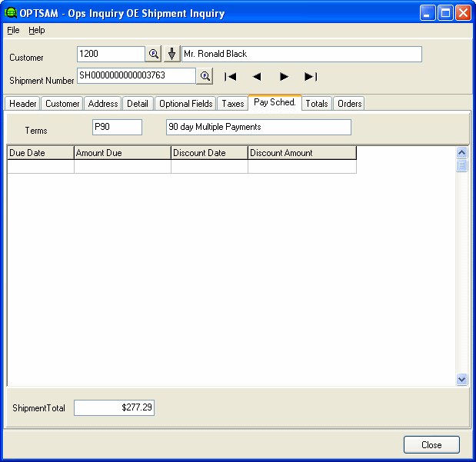This screenshot has height=462, width=476.
Task: Click the scrollbar up arrow in grid
Action: (461, 152)
